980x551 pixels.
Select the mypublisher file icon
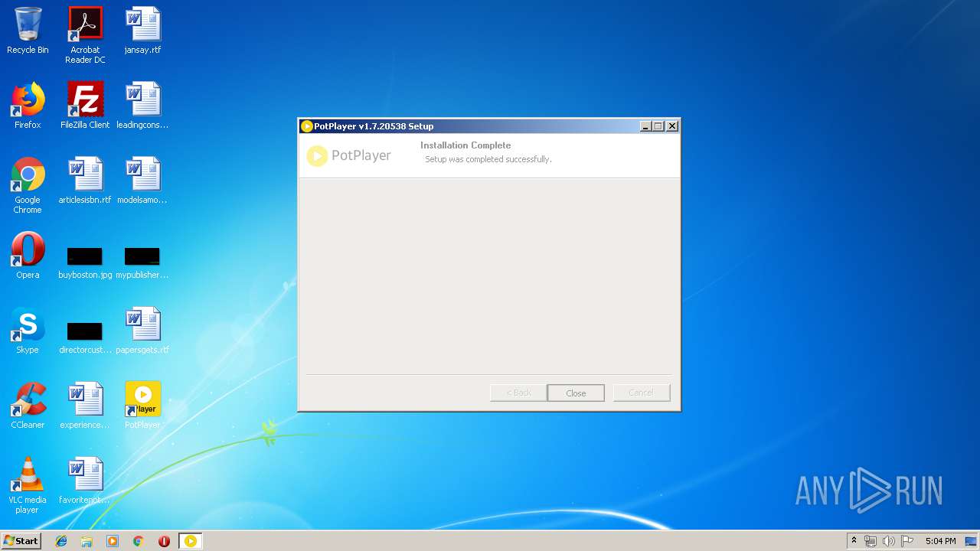pyautogui.click(x=142, y=262)
